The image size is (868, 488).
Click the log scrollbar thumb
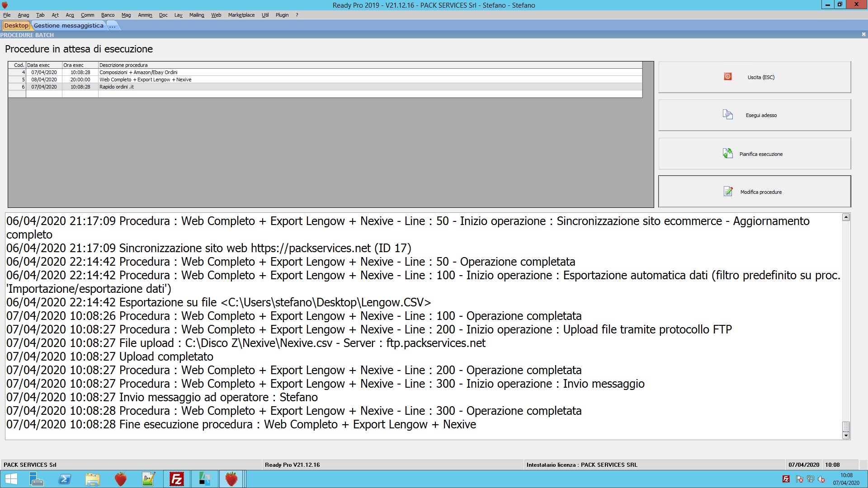pos(846,427)
